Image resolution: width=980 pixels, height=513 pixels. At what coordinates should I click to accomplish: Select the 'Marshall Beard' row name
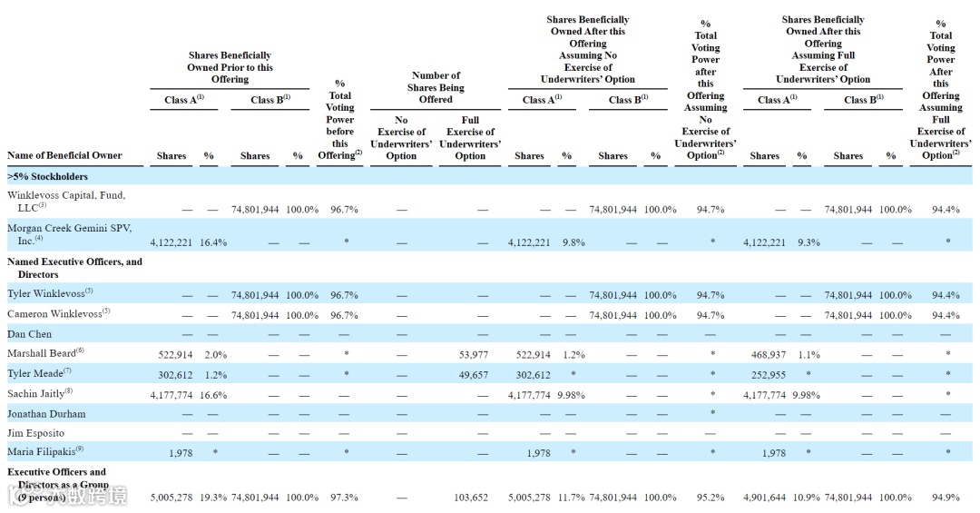[x=45, y=353]
